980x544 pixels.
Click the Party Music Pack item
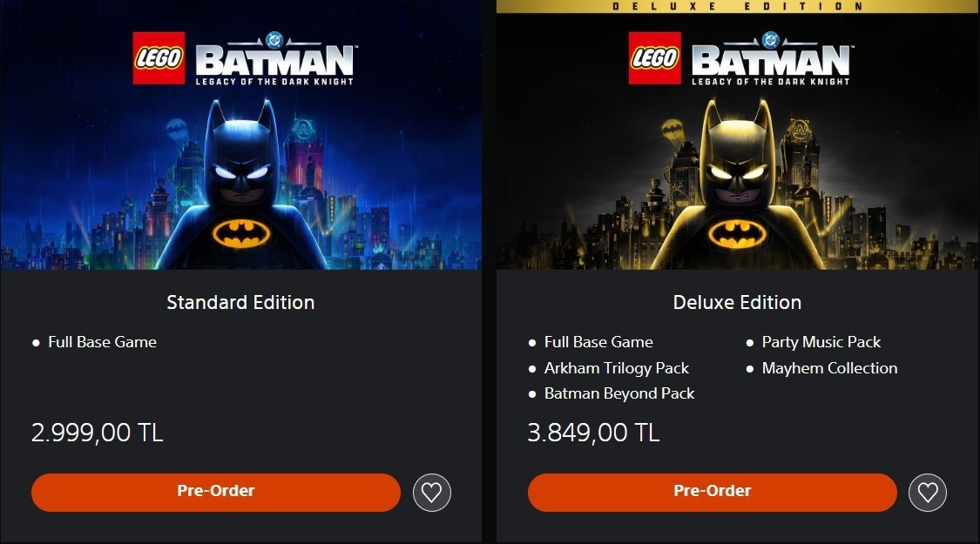pos(821,342)
